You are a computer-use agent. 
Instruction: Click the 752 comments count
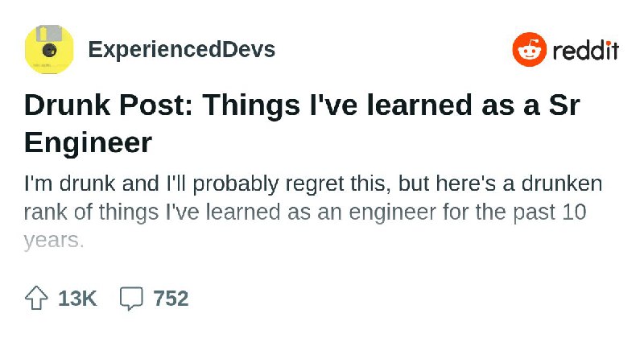(171, 298)
